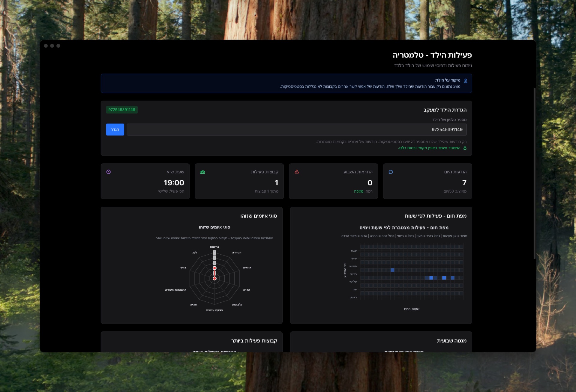The width and height of the screenshot is (576, 392).
Task: Click the קבוצות פעילות ביותר panel heading
Action: click(x=254, y=341)
